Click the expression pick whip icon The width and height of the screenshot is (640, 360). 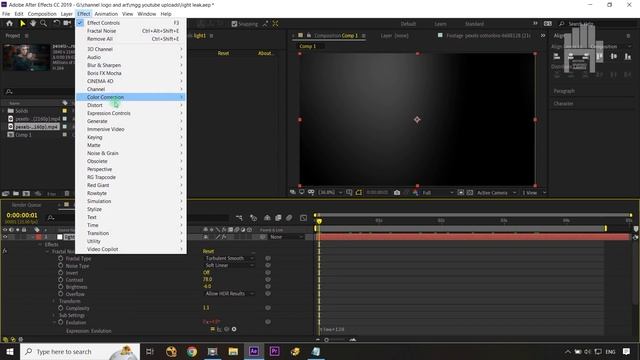pos(227,329)
